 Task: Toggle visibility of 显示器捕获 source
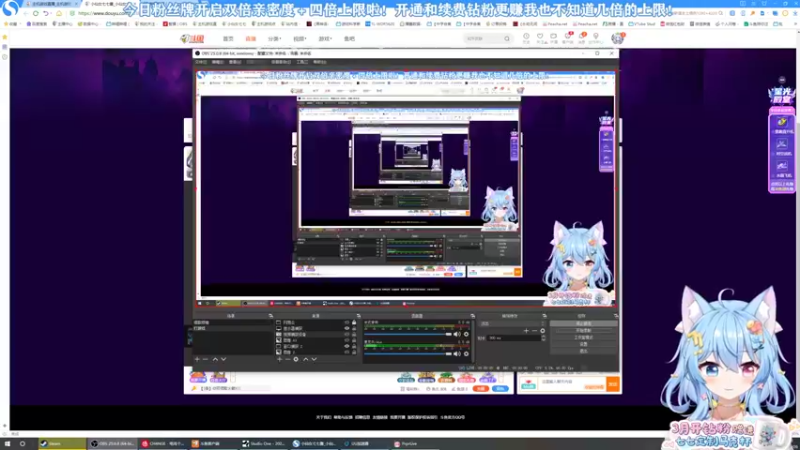347,328
